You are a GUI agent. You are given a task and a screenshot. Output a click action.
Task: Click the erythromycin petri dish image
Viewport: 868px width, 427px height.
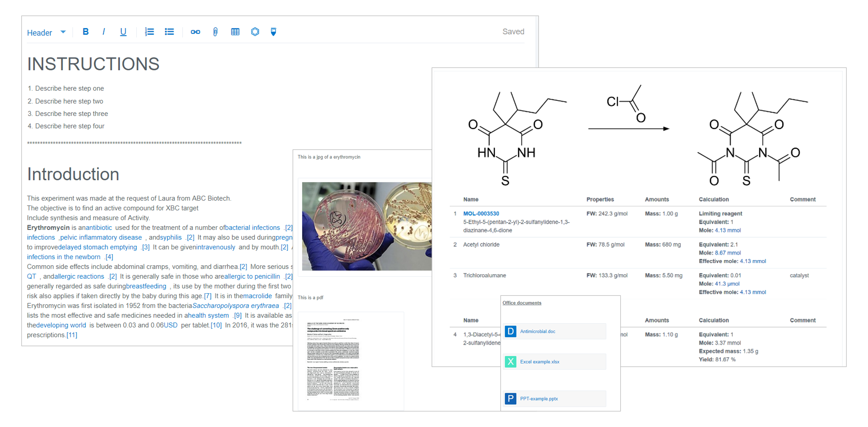click(x=367, y=226)
